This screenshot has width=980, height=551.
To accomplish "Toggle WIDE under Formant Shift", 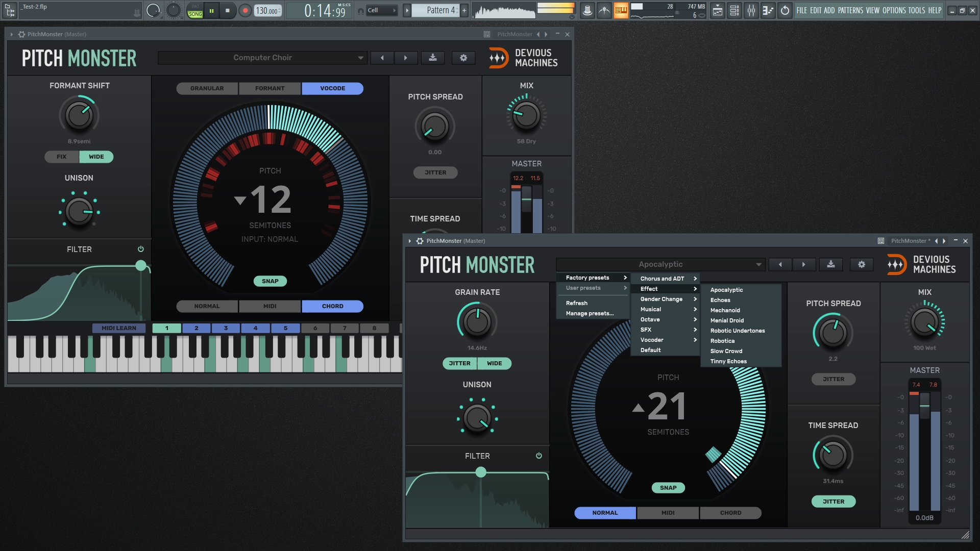I will point(96,157).
